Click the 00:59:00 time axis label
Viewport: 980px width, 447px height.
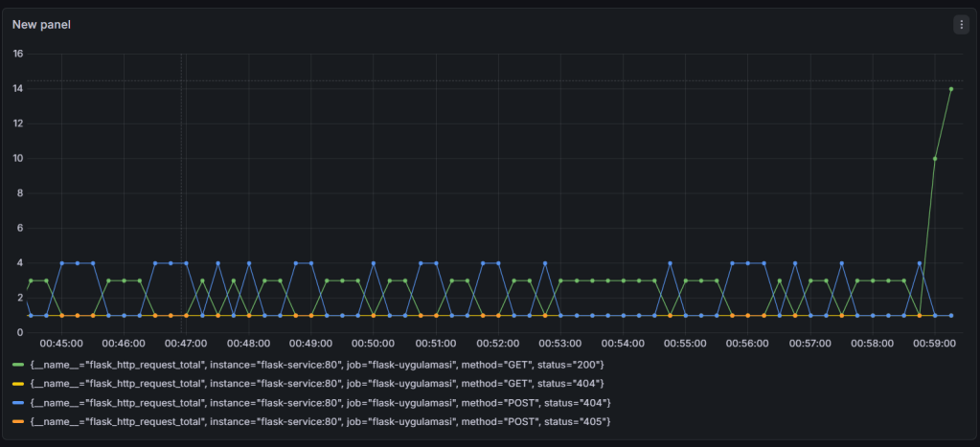935,343
